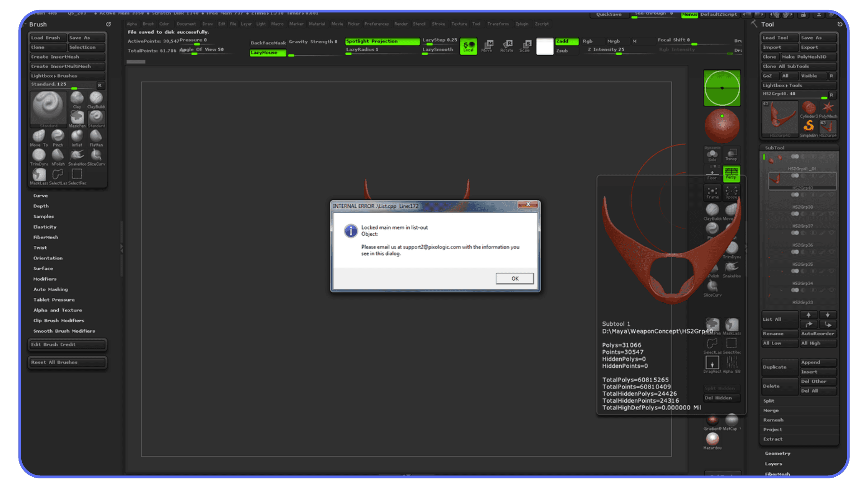This screenshot has width=868, height=488.
Task: Click the Frame view icon
Action: (x=712, y=192)
